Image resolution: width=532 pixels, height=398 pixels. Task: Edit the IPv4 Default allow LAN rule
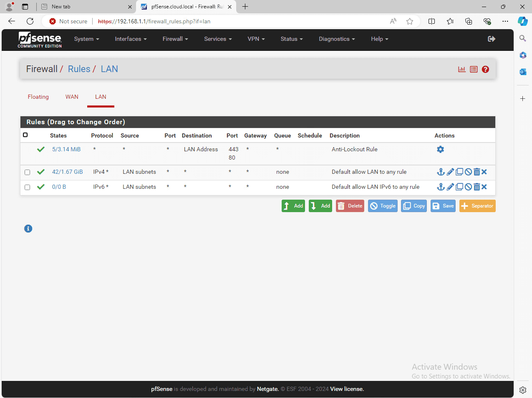click(x=450, y=172)
